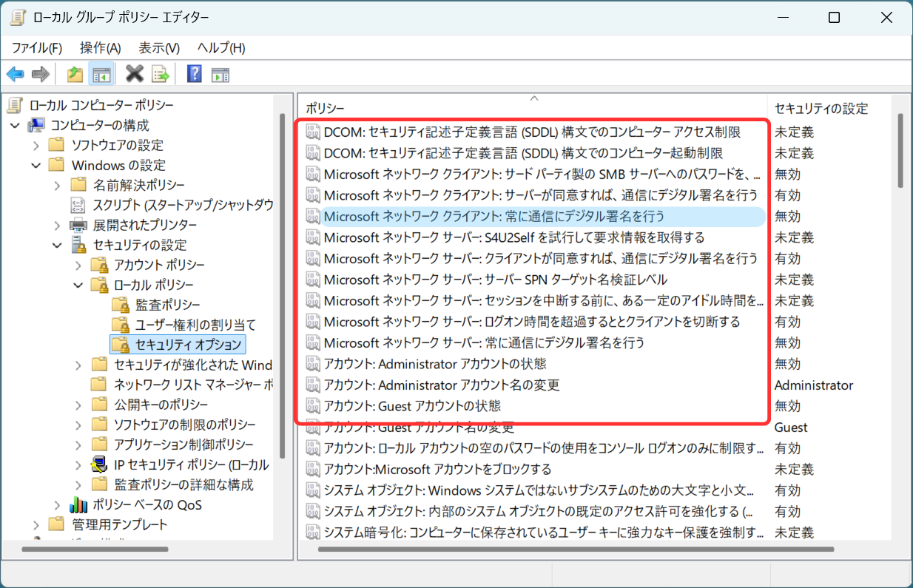Select 監査ポリシーの詳細な構成 tree node
Image resolution: width=913 pixels, height=588 pixels.
(183, 484)
